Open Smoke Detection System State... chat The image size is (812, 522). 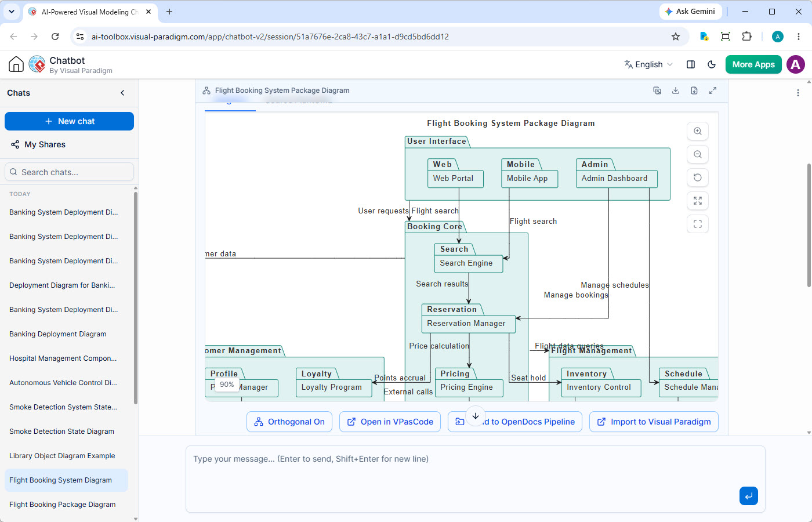click(66, 407)
